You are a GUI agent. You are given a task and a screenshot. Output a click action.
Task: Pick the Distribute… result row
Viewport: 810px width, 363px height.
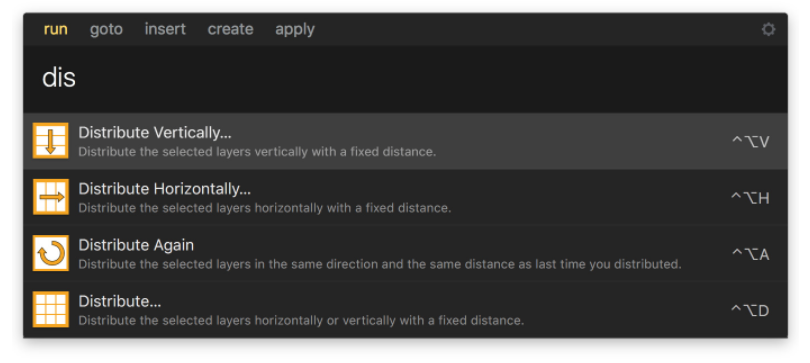406,310
